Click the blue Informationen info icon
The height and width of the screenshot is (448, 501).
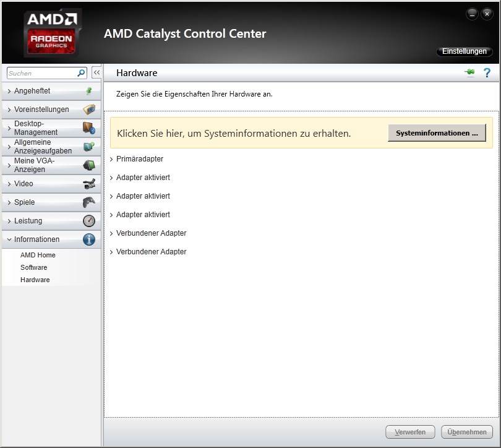coord(89,239)
